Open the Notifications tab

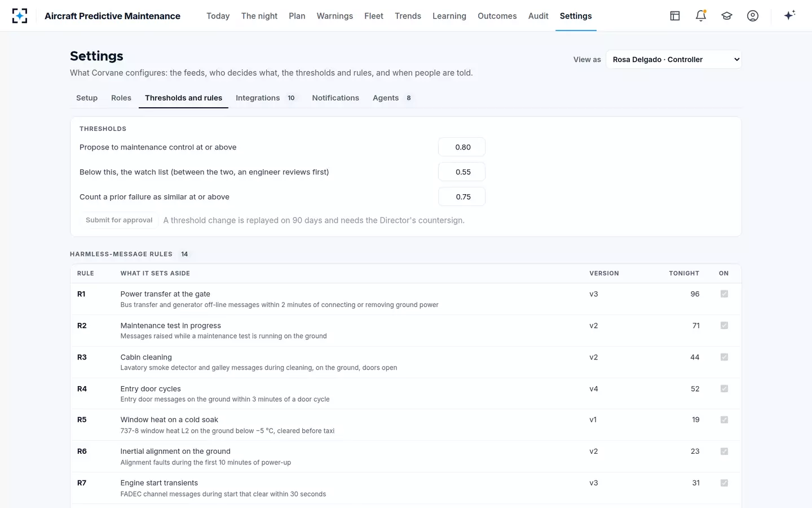point(336,98)
